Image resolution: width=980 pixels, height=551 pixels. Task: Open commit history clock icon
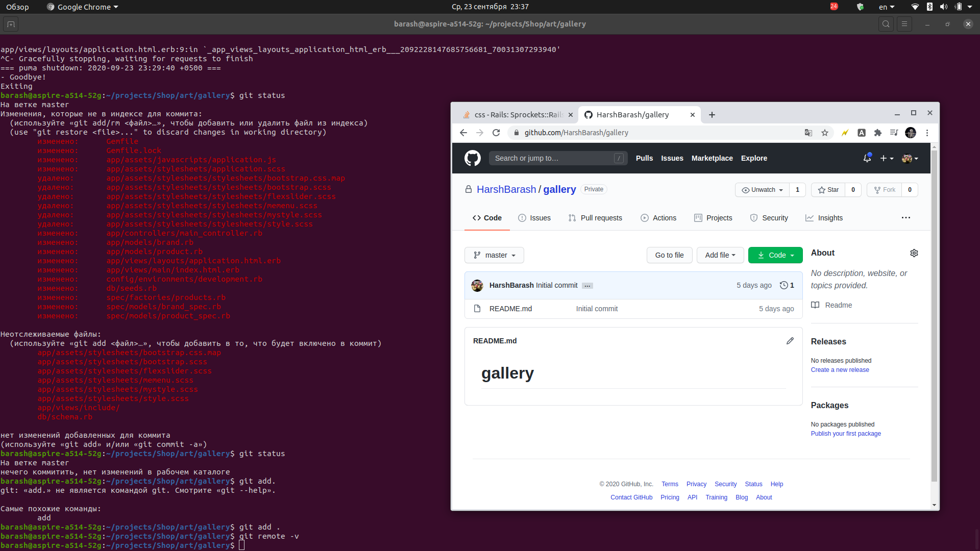(x=787, y=285)
